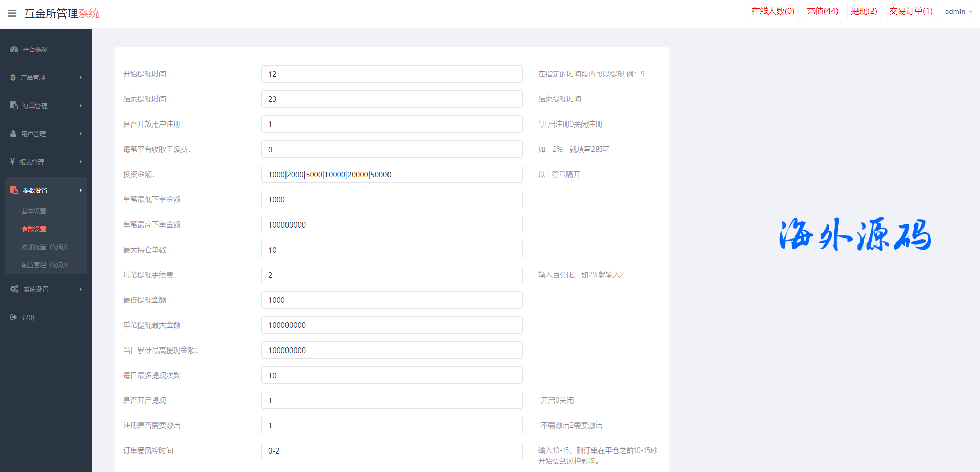The width and height of the screenshot is (980, 472).
Task: Expand the 订单管理 submenu arrow
Action: pos(80,106)
